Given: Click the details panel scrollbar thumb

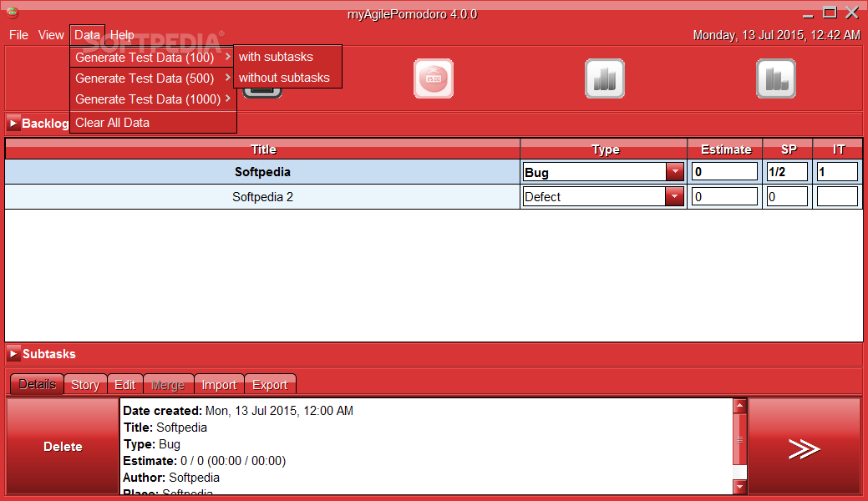Looking at the screenshot, I should [x=739, y=439].
